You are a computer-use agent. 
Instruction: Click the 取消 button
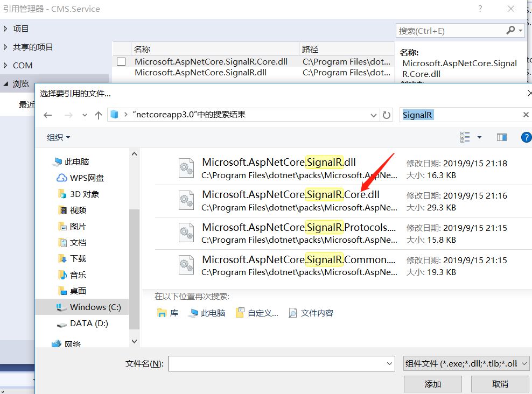(500, 384)
